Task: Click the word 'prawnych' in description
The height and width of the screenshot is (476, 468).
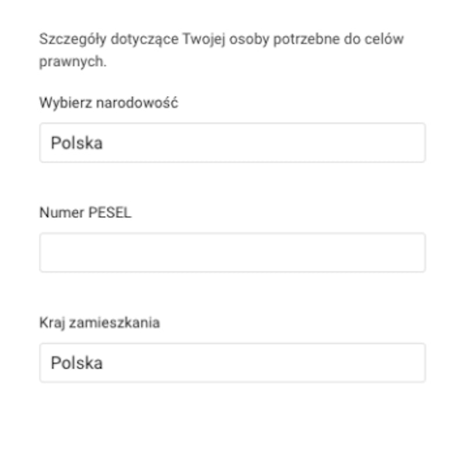Action: [x=73, y=62]
